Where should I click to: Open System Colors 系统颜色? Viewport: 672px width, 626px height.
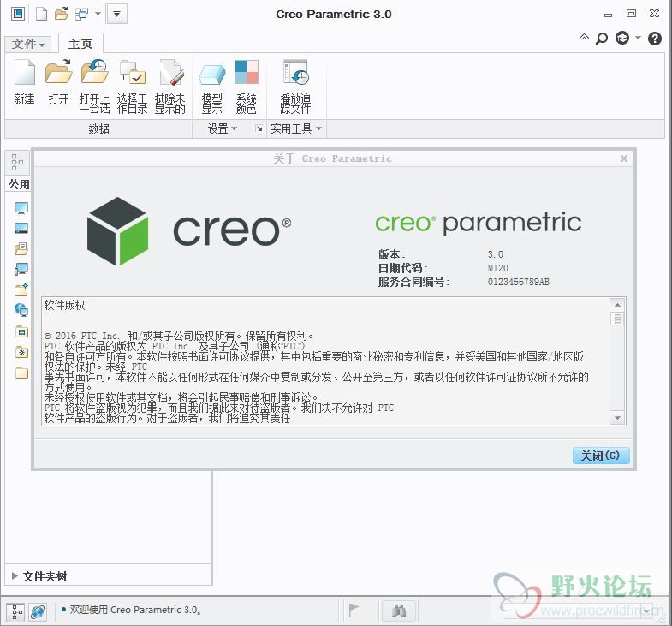247,86
